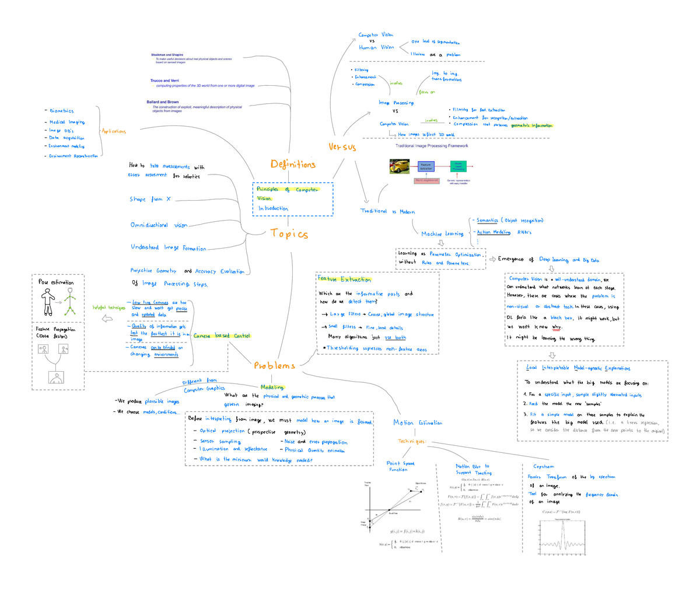Click "How to take measurements" topic text
The height and width of the screenshot is (590, 700).
coord(166,166)
